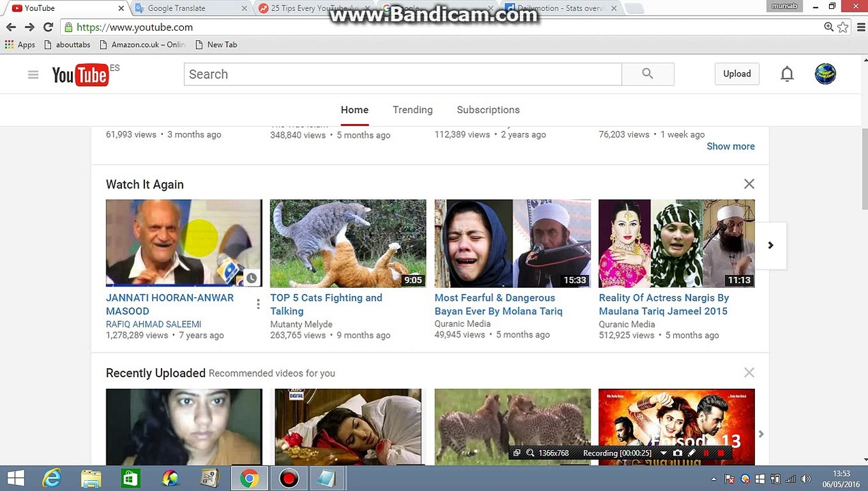Take screenshot with Bandicam camera icon

677,453
